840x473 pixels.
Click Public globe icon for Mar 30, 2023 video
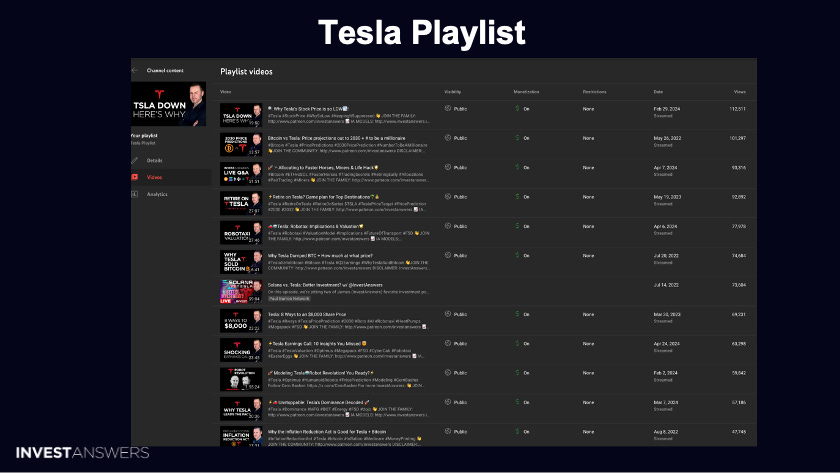pyautogui.click(x=448, y=314)
